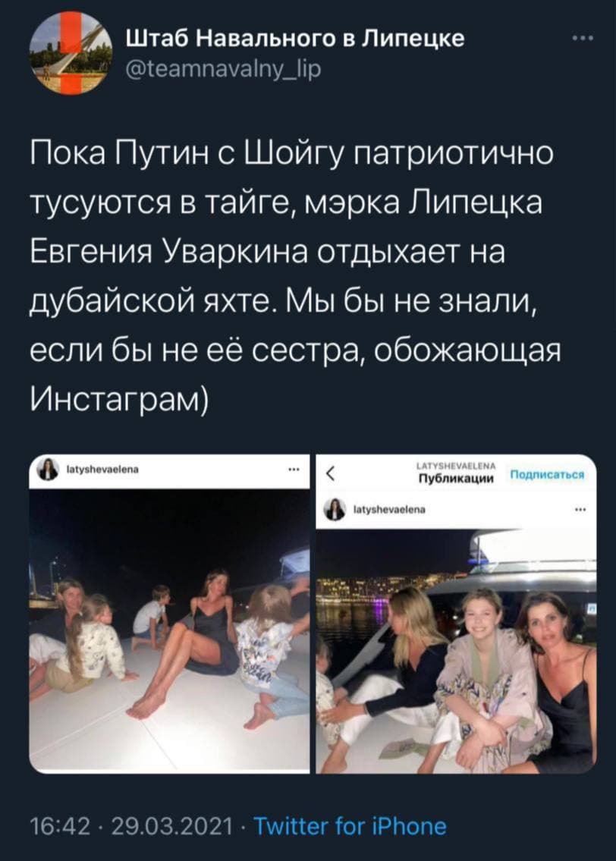The image size is (616, 861).
Task: Click the Twitter for iPhone source link
Action: pyautogui.click(x=350, y=826)
